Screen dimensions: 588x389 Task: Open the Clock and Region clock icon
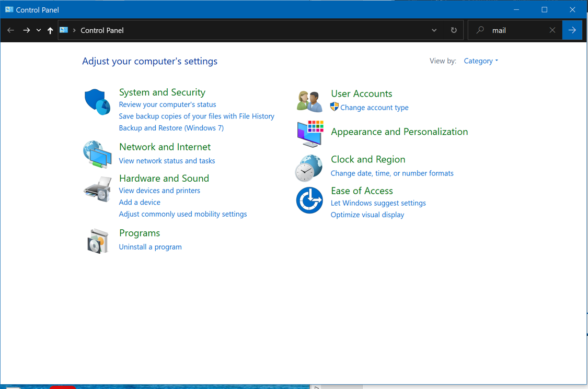(x=308, y=168)
